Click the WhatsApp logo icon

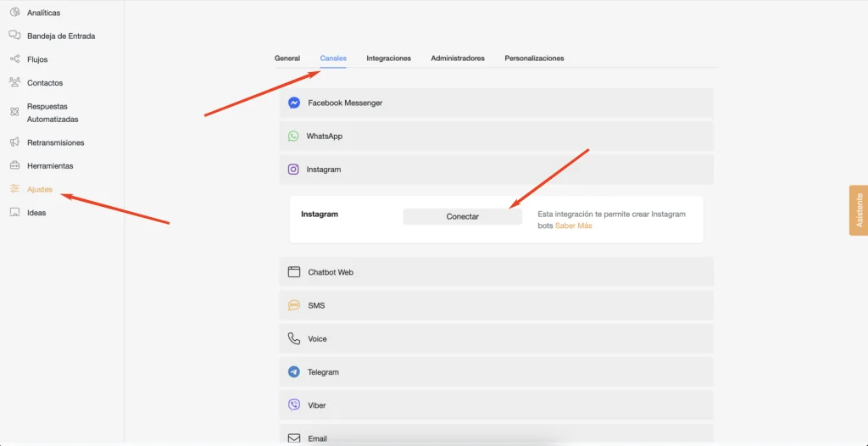tap(293, 136)
